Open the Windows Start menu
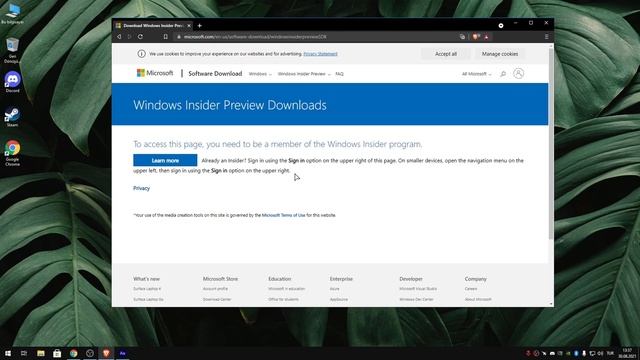 coord(8,353)
